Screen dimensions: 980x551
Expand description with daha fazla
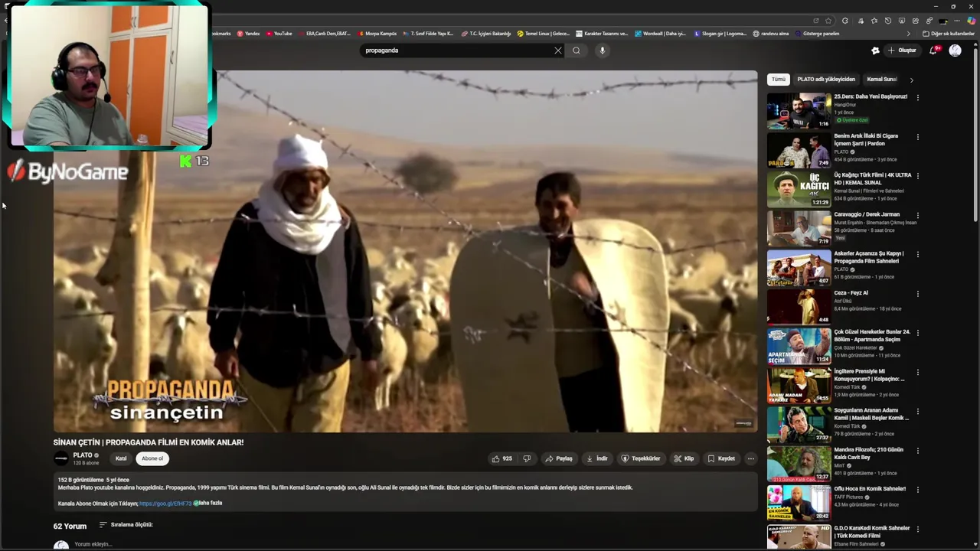(211, 503)
